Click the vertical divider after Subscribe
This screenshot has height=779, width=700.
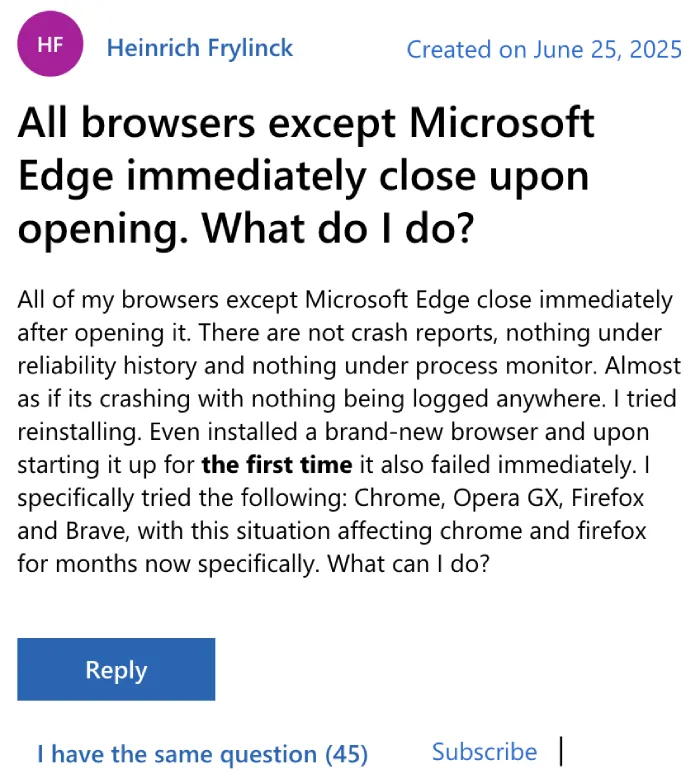pos(561,751)
